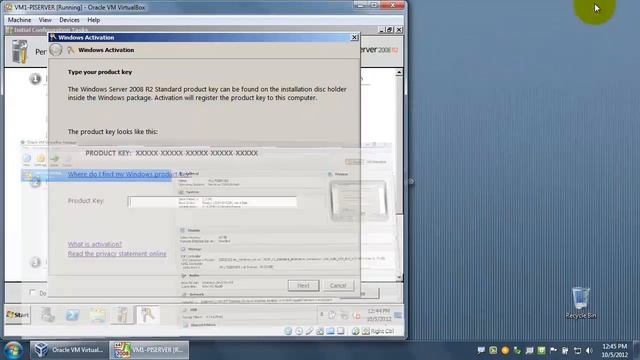Open the 'What is activation?' link

point(95,244)
